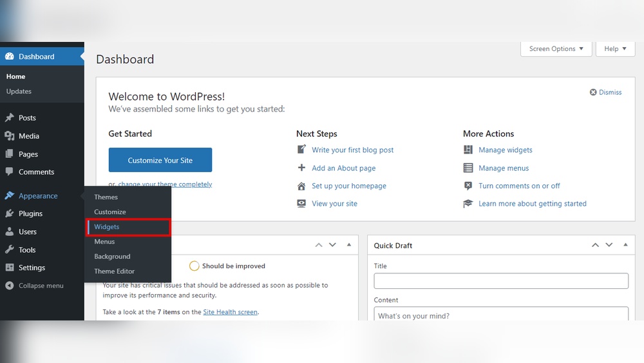Open Updates under Dashboard
This screenshot has height=363, width=644.
(19, 92)
